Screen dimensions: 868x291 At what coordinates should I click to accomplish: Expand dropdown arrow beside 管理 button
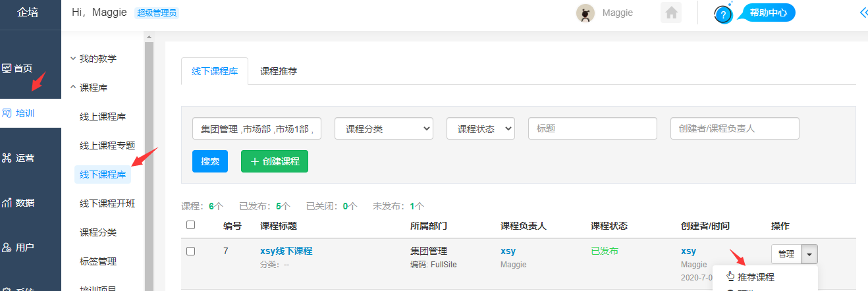810,254
